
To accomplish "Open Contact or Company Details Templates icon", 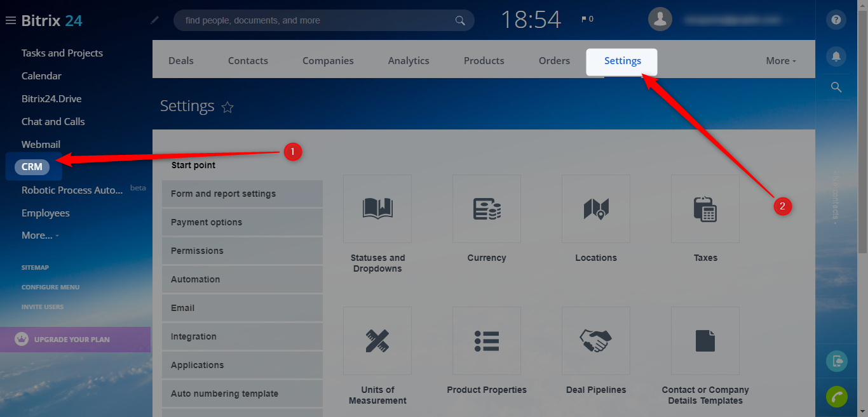I will click(x=705, y=341).
